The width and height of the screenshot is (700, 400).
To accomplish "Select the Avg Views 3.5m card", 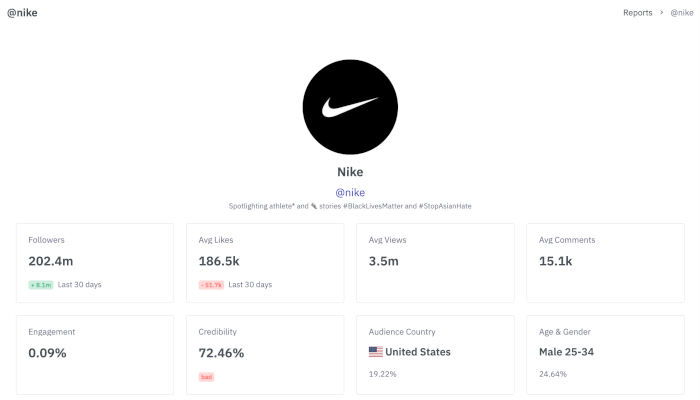I will tap(435, 263).
